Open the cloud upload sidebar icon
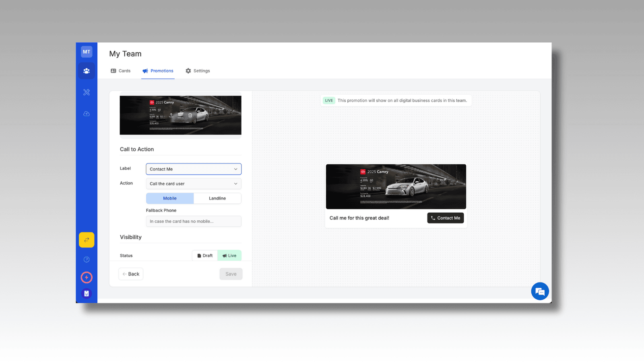 [x=87, y=114]
